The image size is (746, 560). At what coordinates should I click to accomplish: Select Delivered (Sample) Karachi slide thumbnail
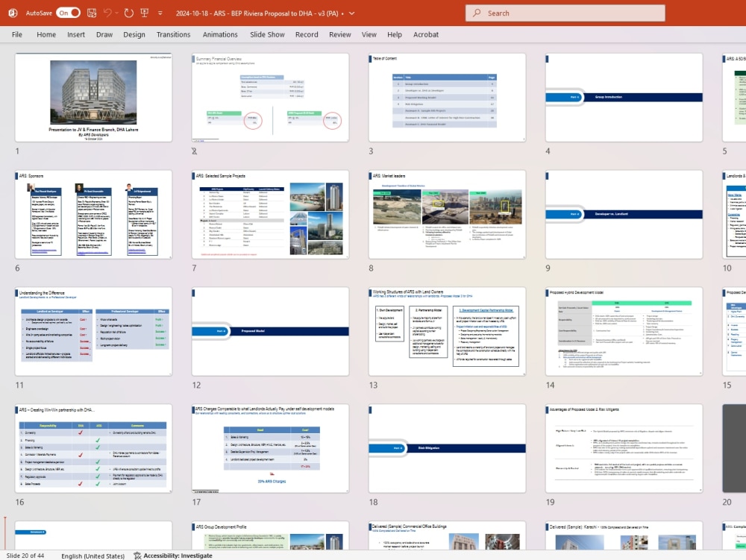(x=624, y=535)
